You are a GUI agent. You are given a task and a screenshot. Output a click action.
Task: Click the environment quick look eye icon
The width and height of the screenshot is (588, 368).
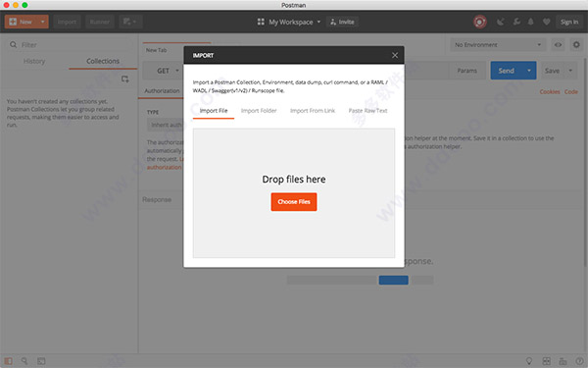point(558,45)
